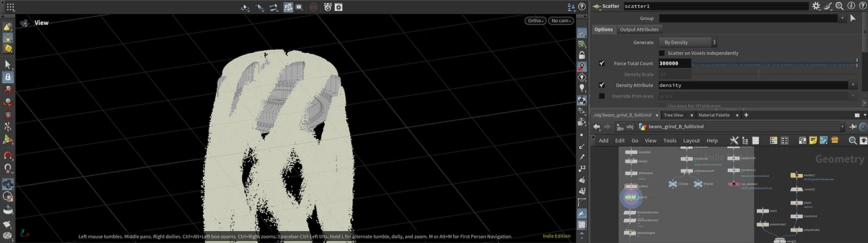
Task: Click the wrench and screwdriver tools icon
Action: click(x=734, y=141)
